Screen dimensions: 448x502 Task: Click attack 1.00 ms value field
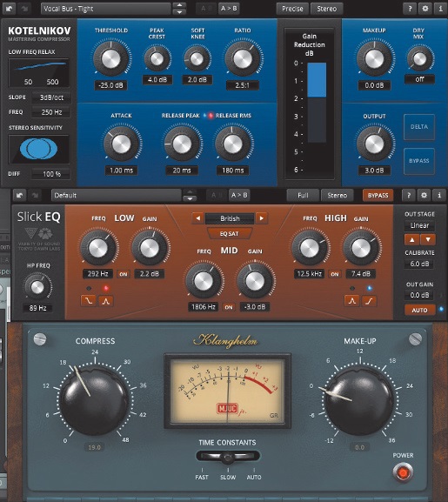pyautogui.click(x=121, y=171)
